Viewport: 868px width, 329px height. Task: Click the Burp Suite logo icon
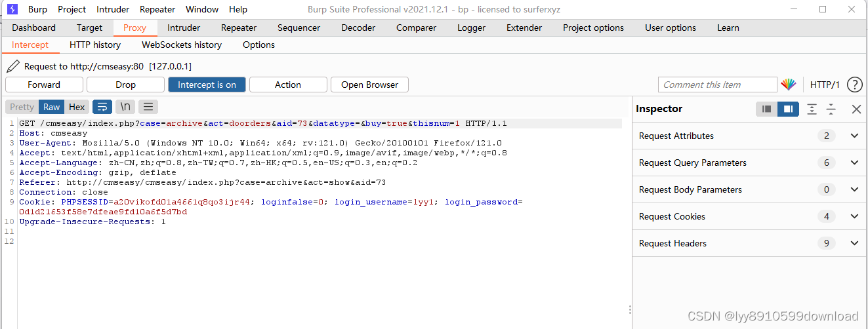click(12, 9)
